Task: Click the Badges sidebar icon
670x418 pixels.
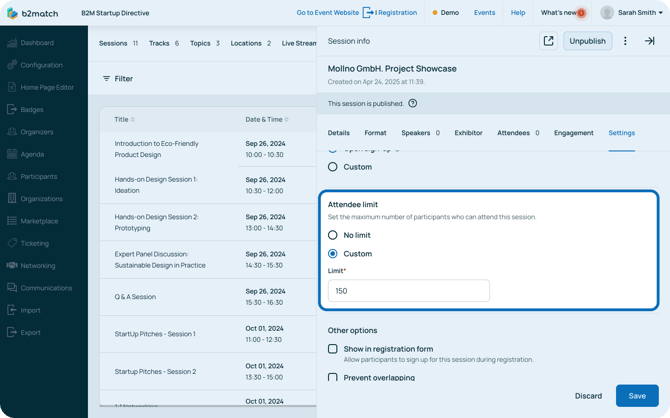Action: point(12,109)
